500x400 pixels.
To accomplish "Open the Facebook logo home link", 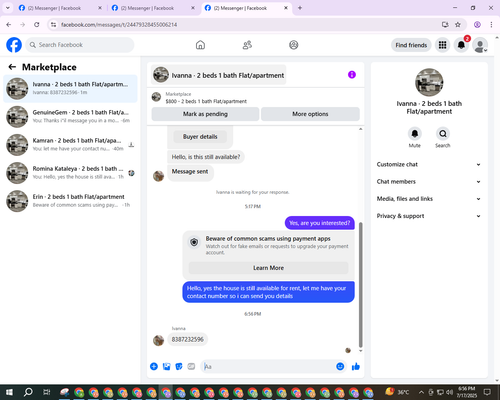I will (x=14, y=45).
